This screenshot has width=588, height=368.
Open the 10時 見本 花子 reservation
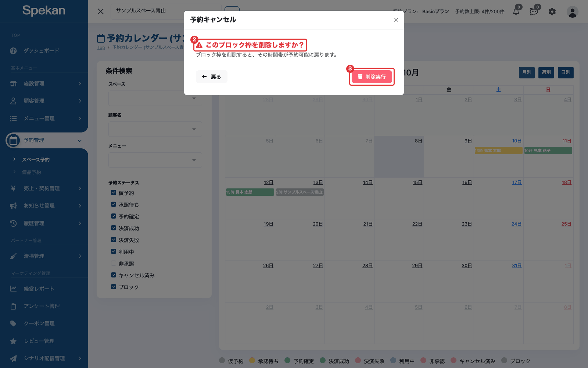[x=548, y=151]
